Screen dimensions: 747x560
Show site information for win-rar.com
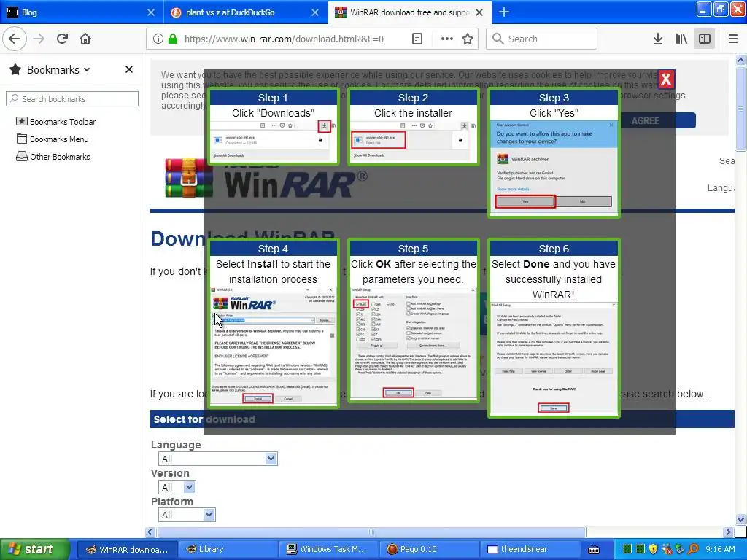158,39
